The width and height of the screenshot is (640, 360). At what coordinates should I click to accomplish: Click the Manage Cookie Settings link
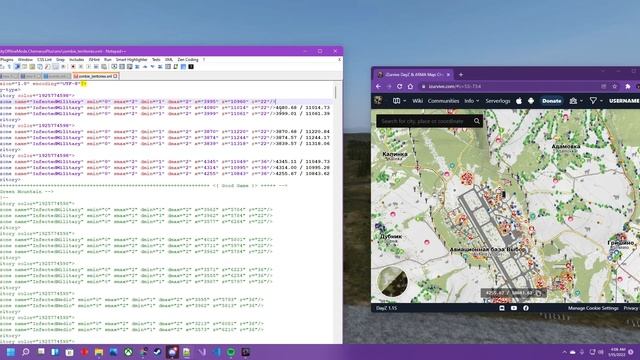593,308
